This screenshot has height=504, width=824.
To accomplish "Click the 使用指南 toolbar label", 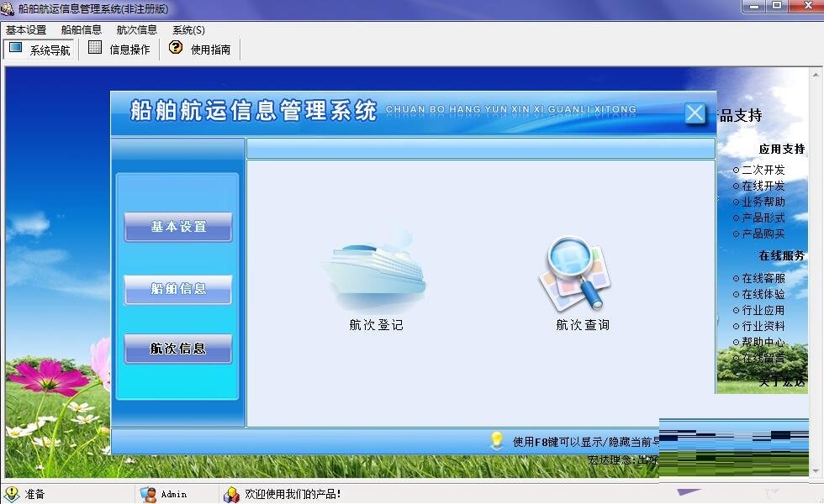I will point(211,50).
